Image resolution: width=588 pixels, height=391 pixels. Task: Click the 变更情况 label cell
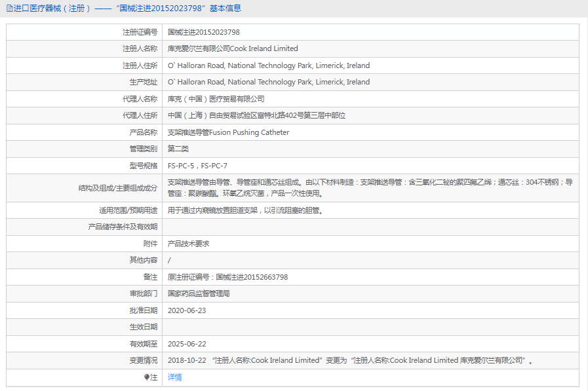pyautogui.click(x=85, y=360)
